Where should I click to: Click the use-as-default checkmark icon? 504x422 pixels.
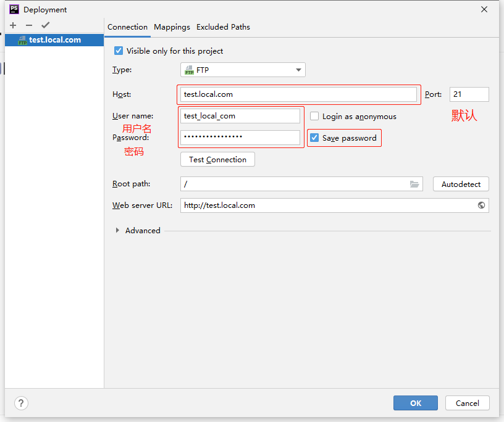pyautogui.click(x=45, y=25)
